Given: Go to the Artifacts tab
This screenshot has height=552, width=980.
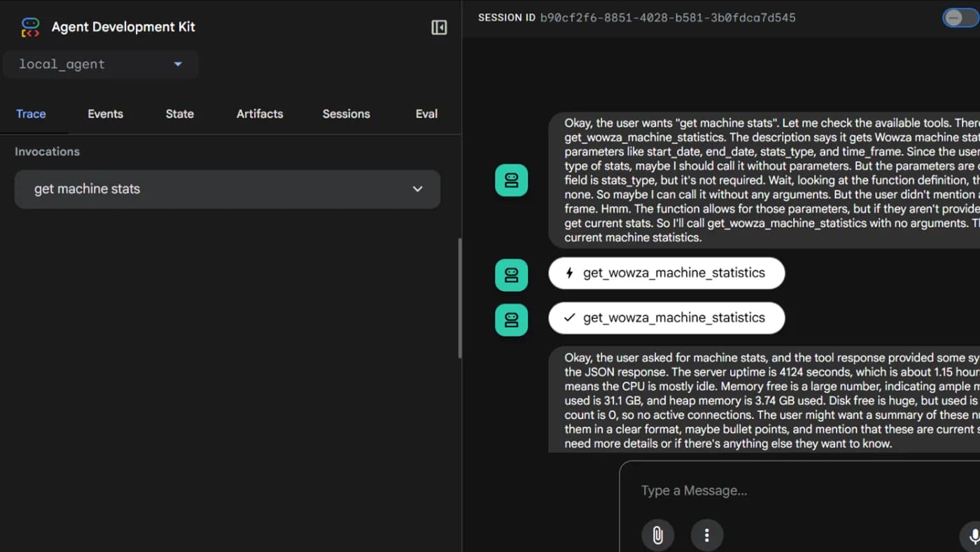Looking at the screenshot, I should point(260,114).
